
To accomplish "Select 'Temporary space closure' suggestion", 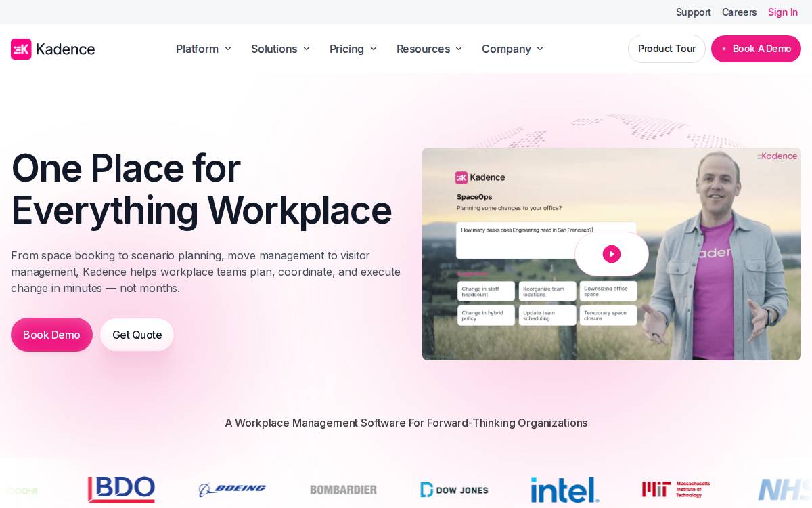I will (x=608, y=316).
